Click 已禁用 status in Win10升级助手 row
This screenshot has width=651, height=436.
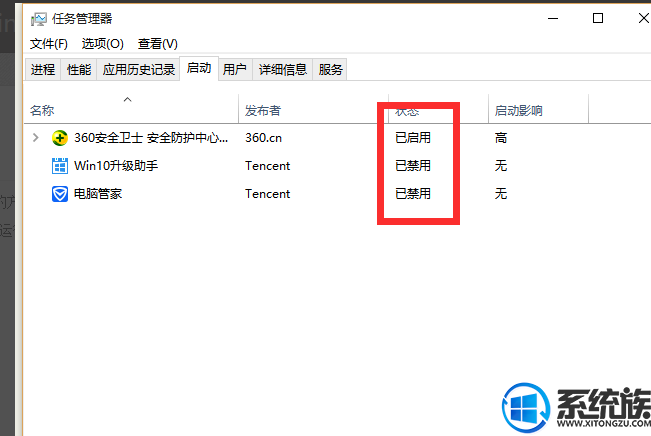pos(413,166)
